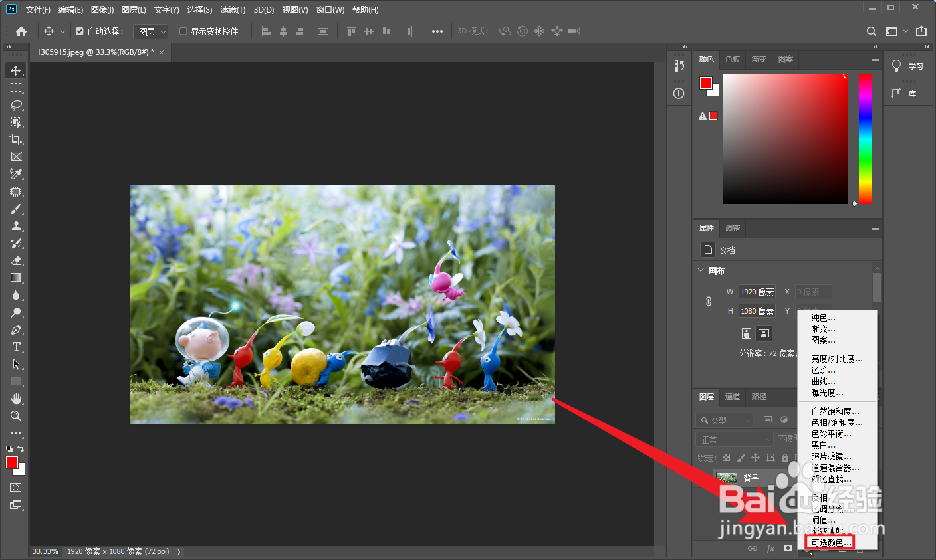
Task: Toggle Show Transform Controls checkbox
Action: [183, 31]
